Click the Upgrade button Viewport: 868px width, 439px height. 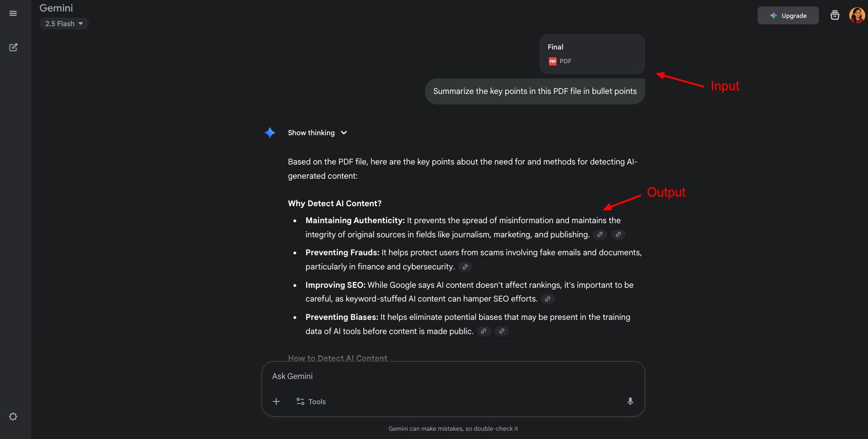[x=788, y=16]
